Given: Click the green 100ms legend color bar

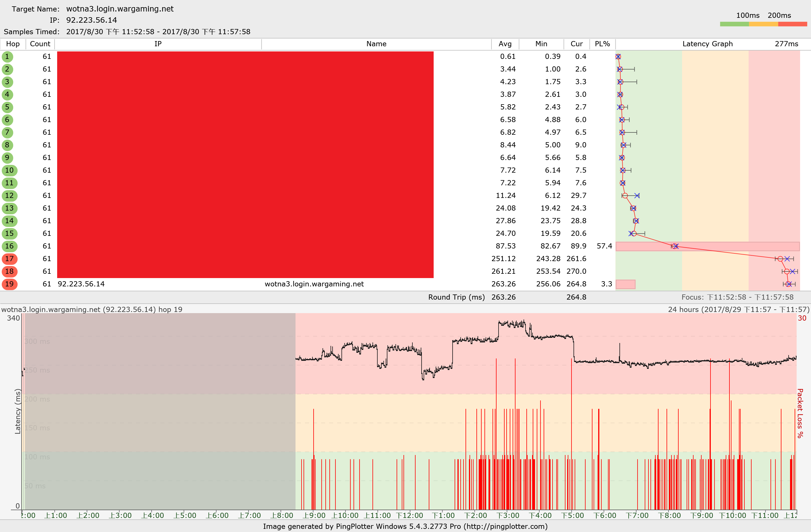Looking at the screenshot, I should [734, 24].
